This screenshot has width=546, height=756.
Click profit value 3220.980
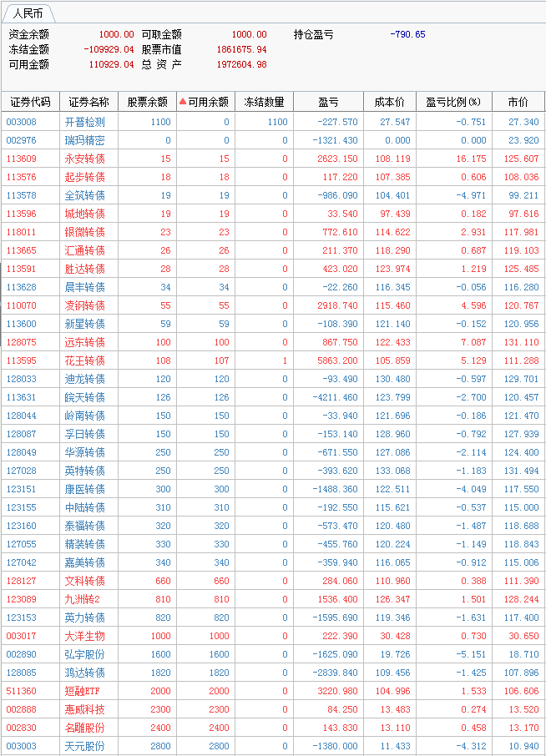337,690
